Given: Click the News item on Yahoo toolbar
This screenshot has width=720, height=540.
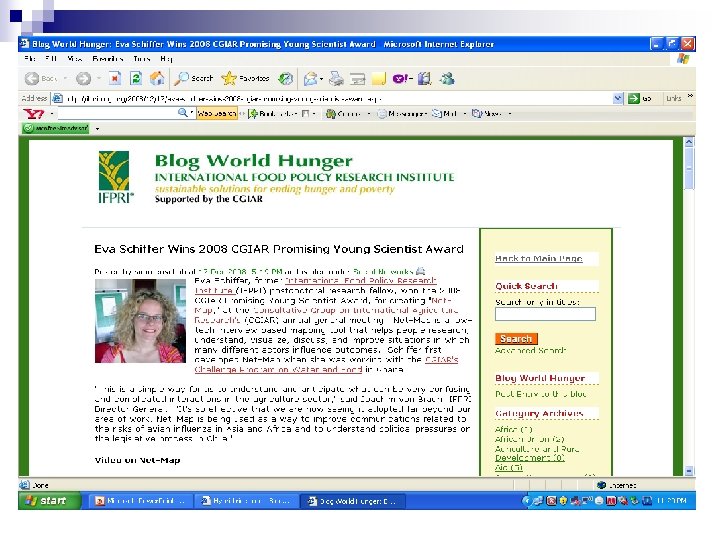Looking at the screenshot, I should coord(488,113).
